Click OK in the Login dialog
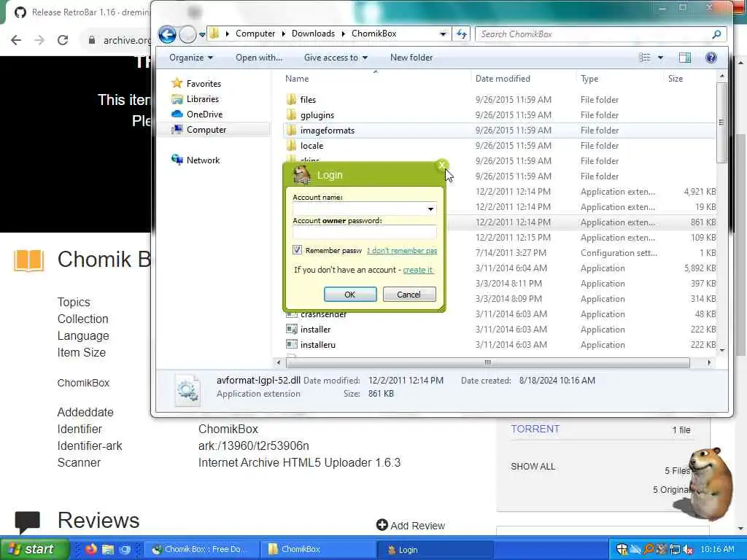747x560 pixels. pyautogui.click(x=350, y=295)
